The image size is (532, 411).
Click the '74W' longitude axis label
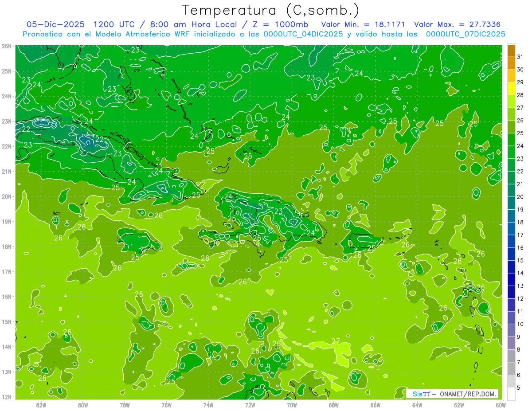[x=208, y=404]
